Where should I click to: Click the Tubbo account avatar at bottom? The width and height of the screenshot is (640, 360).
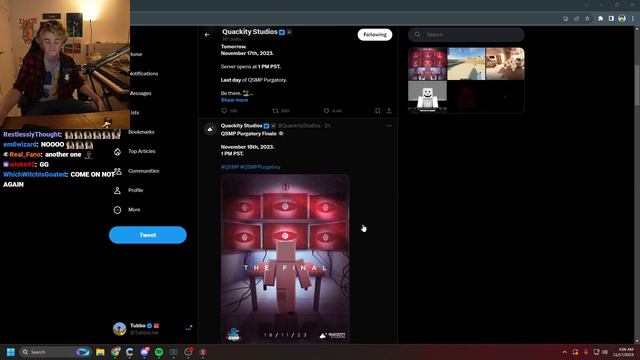[x=120, y=329]
